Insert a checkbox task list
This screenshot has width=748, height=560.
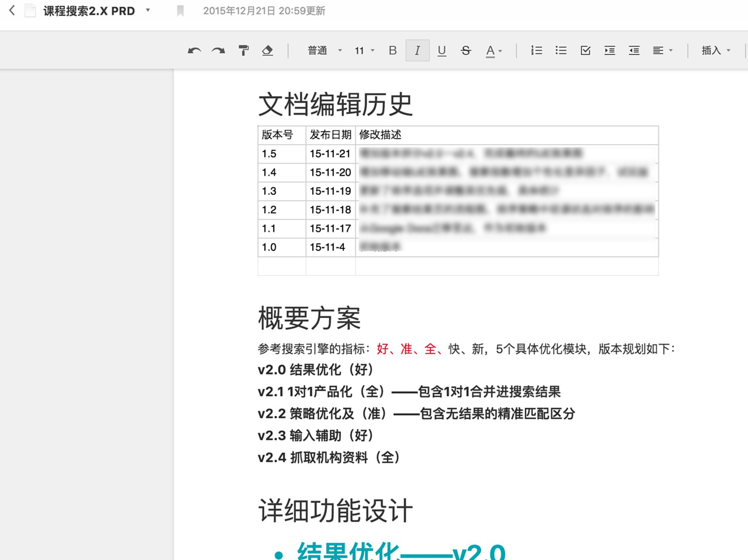[x=585, y=50]
